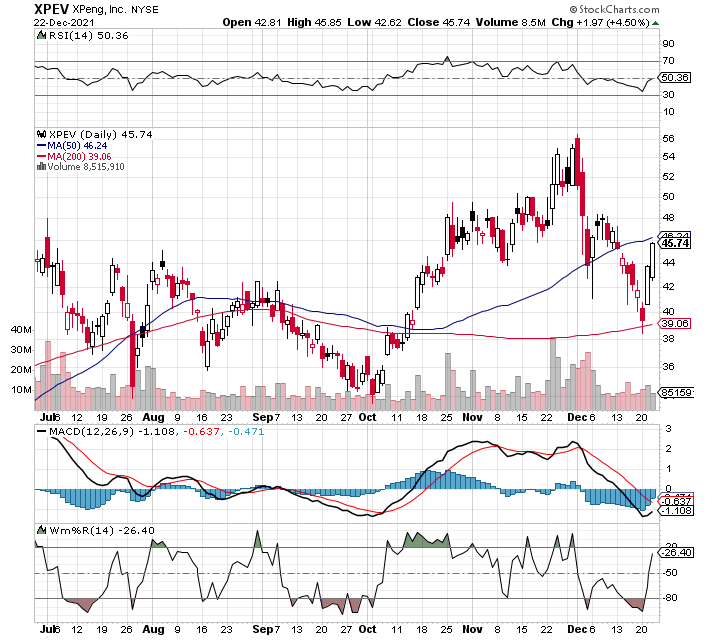Image resolution: width=725 pixels, height=643 pixels.
Task: Click Dec on the date axis under volume bars
Action: (x=577, y=417)
